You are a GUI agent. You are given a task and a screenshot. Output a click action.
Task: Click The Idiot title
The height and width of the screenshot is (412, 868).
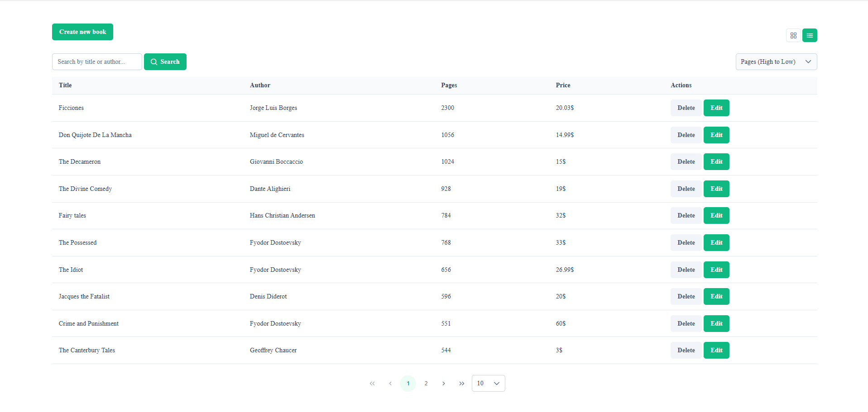click(x=71, y=270)
